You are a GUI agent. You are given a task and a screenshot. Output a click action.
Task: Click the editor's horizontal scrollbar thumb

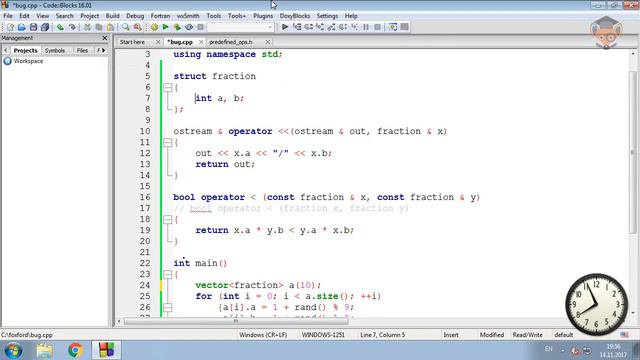coord(236,321)
